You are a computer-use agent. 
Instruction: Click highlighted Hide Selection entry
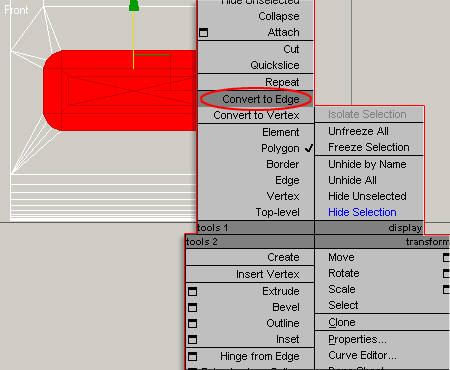(362, 212)
